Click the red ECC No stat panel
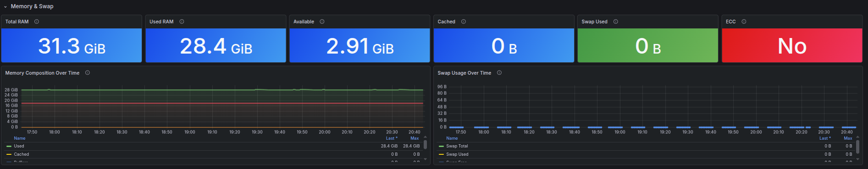Viewport: 868px width, 169px height. point(792,45)
